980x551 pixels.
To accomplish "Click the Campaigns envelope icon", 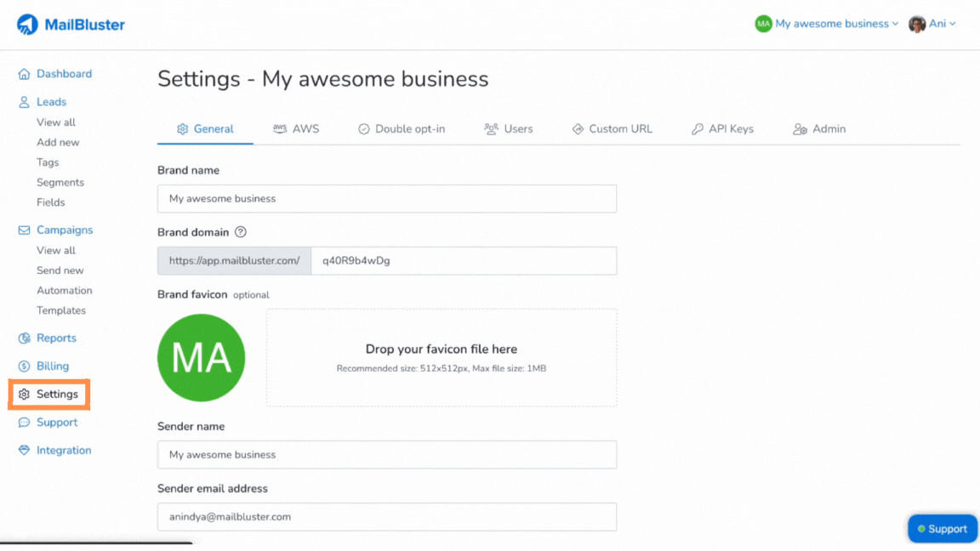I will [x=24, y=230].
